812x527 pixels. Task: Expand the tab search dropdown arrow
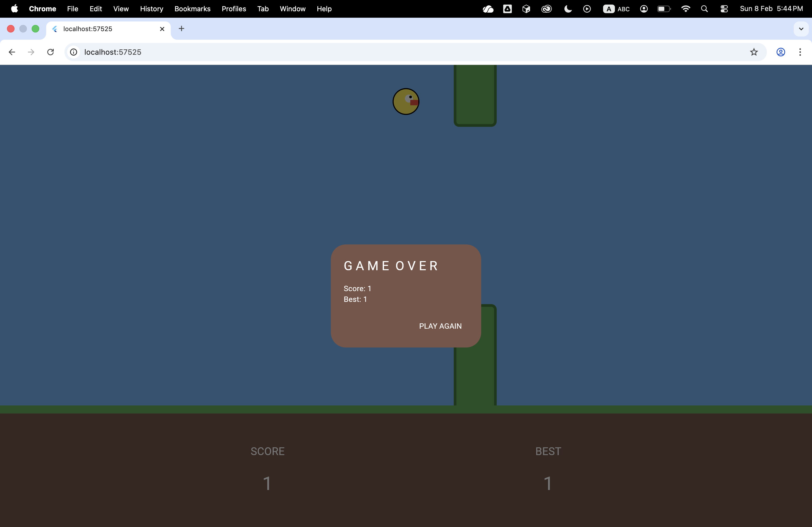(801, 29)
